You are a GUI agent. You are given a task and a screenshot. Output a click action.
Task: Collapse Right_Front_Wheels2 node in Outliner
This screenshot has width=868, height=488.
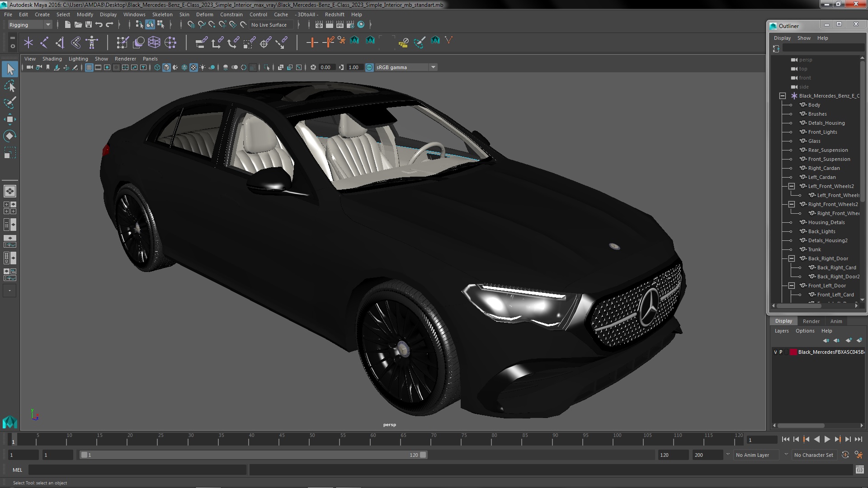pos(792,204)
